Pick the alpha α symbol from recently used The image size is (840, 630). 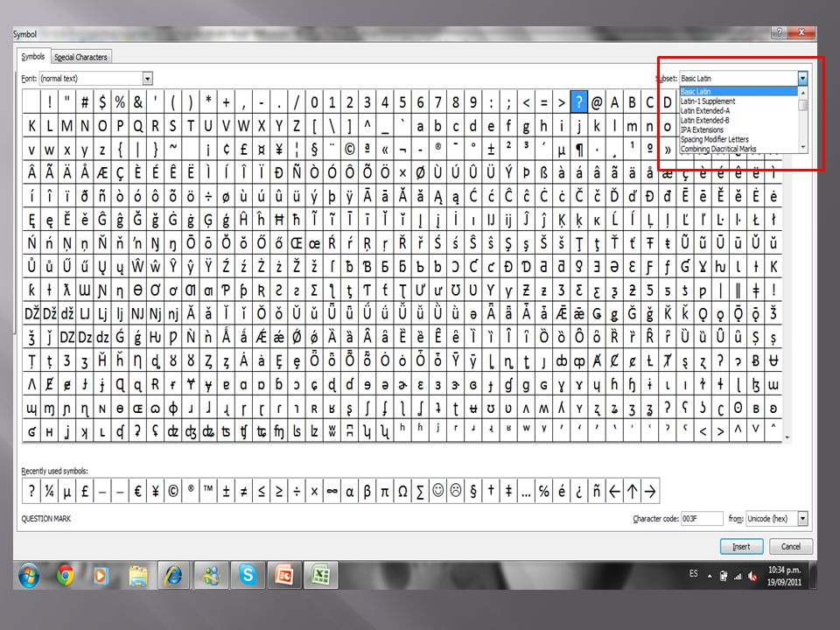[350, 491]
